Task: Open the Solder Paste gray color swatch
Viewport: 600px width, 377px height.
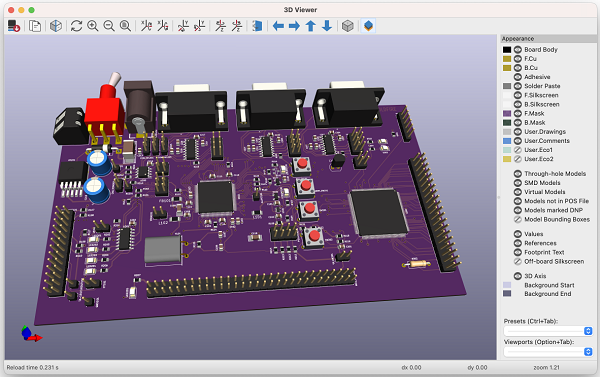Action: pyautogui.click(x=507, y=86)
